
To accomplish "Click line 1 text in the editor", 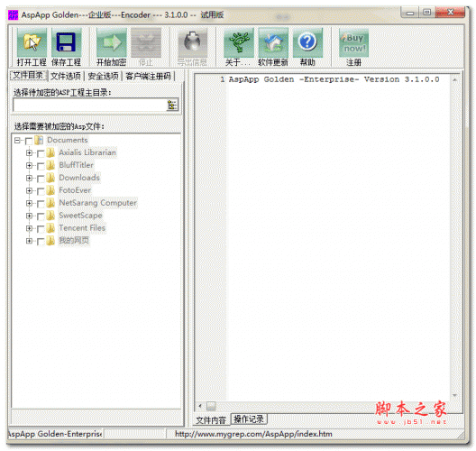I will tap(334, 79).
